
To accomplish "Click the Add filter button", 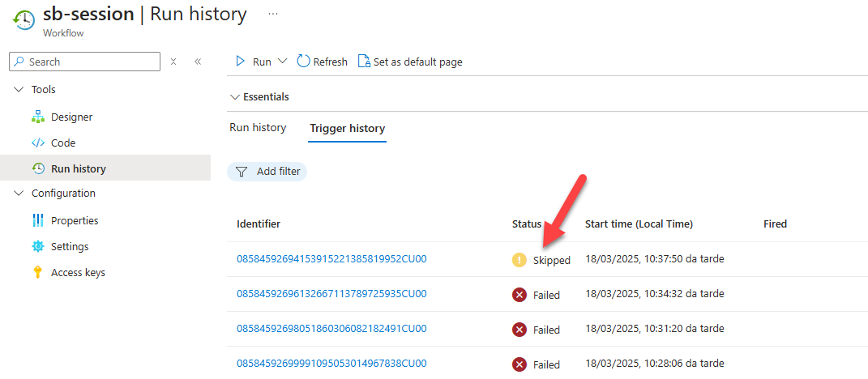I will 267,172.
